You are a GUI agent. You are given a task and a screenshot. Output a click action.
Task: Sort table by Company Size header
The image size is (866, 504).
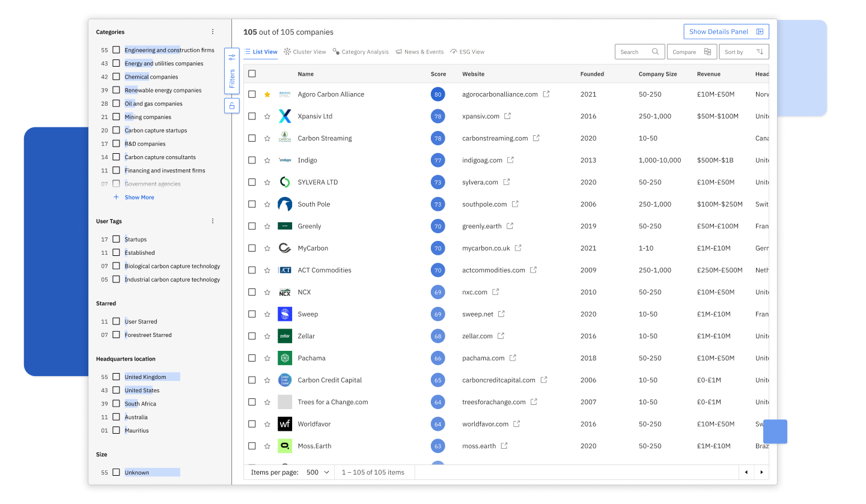coord(657,74)
